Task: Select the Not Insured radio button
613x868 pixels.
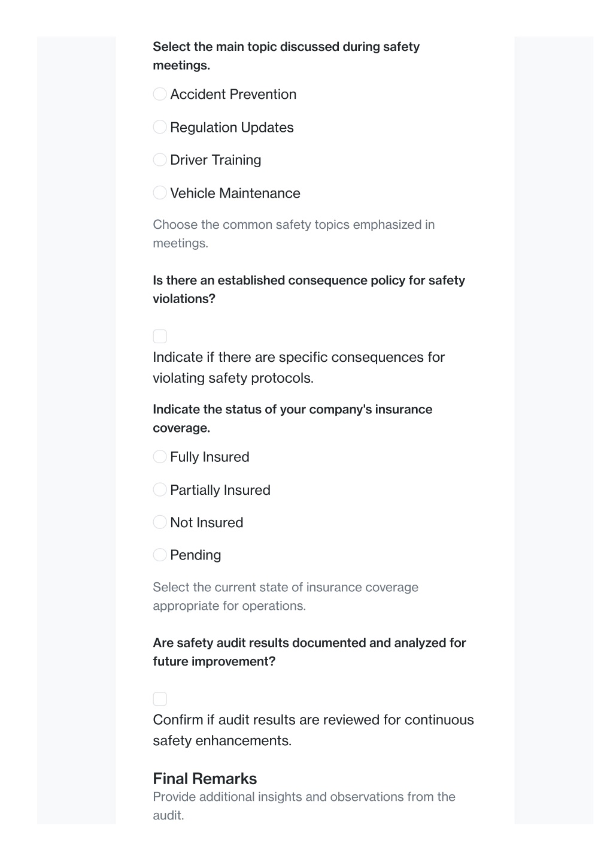Action: (160, 522)
